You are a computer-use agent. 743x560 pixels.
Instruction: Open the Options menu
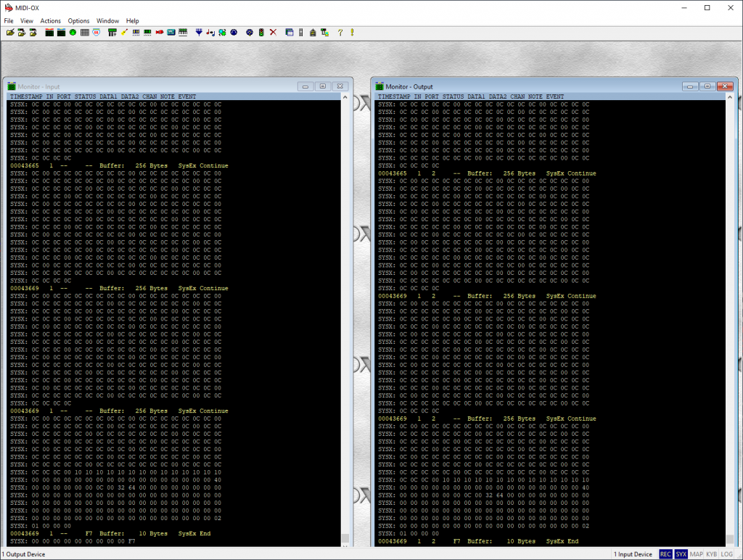(78, 21)
